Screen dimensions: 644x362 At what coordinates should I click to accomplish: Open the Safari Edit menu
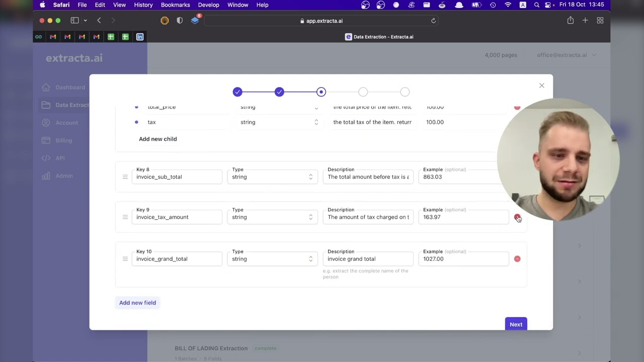(x=100, y=5)
